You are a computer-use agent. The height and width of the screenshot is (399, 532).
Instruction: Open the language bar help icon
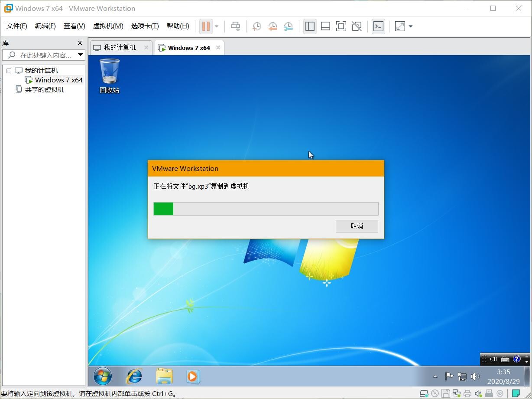(516, 359)
